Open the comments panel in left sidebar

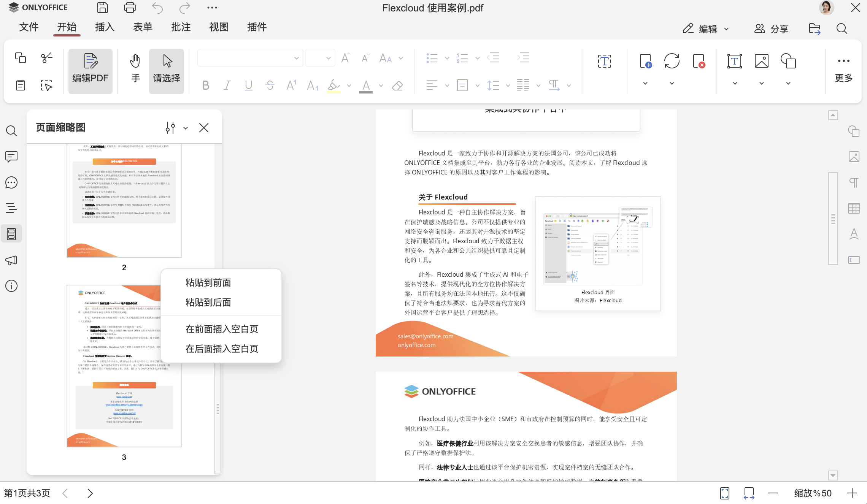tap(11, 157)
